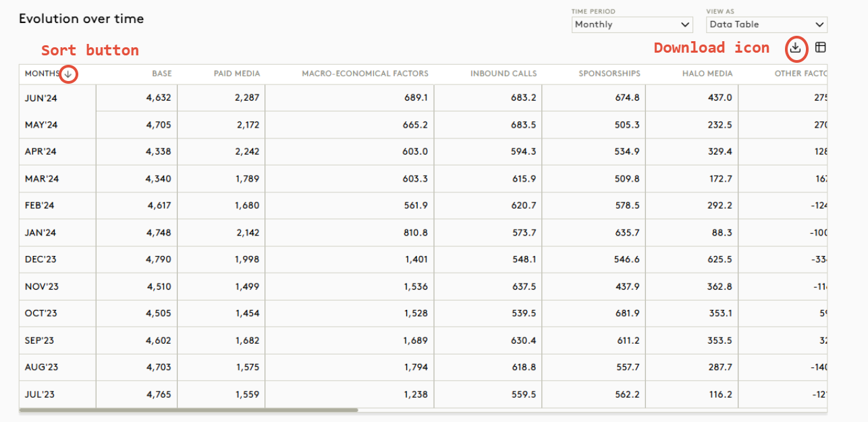Click Sponsorships value 674.8
The image size is (868, 422).
[x=627, y=97]
